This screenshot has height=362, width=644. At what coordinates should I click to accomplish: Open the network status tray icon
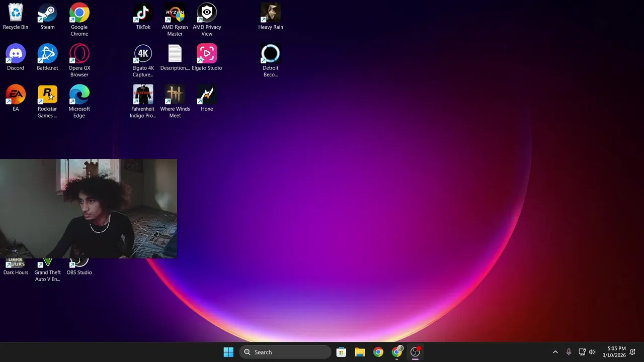point(582,352)
